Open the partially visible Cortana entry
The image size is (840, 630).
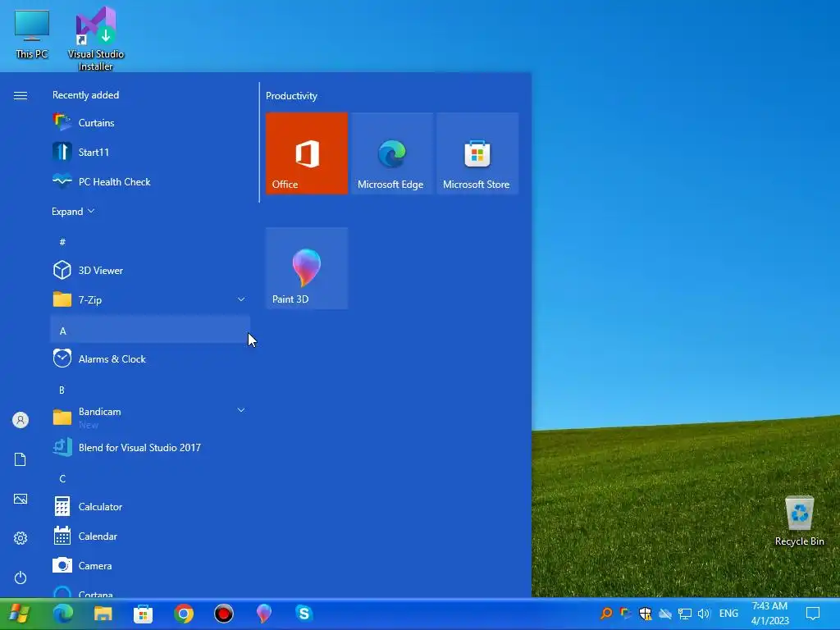tap(150, 591)
